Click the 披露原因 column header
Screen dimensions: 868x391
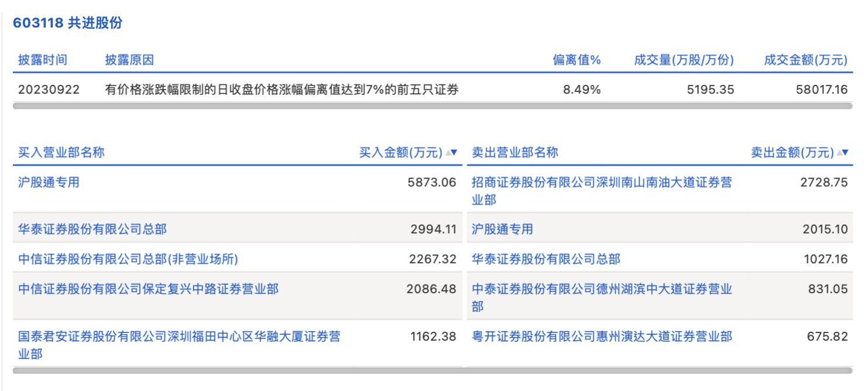(129, 60)
